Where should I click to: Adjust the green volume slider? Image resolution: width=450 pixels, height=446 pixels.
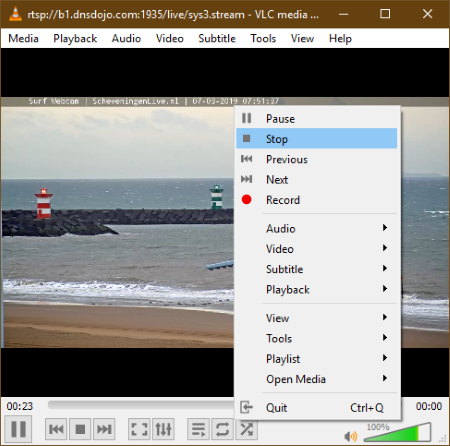coord(397,432)
